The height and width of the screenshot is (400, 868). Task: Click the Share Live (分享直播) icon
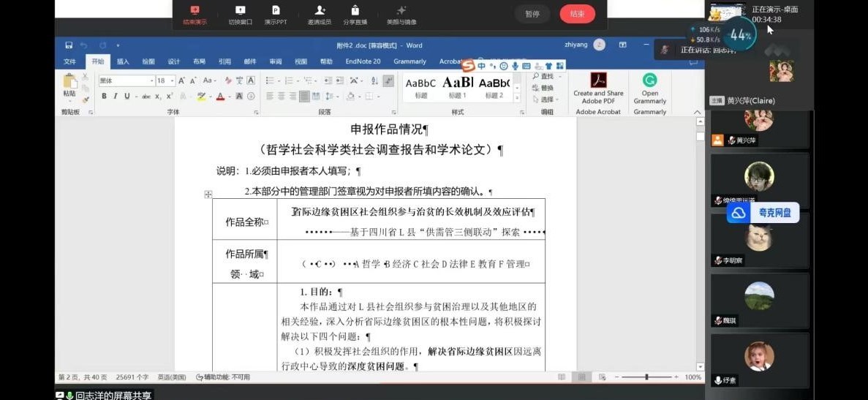[355, 15]
